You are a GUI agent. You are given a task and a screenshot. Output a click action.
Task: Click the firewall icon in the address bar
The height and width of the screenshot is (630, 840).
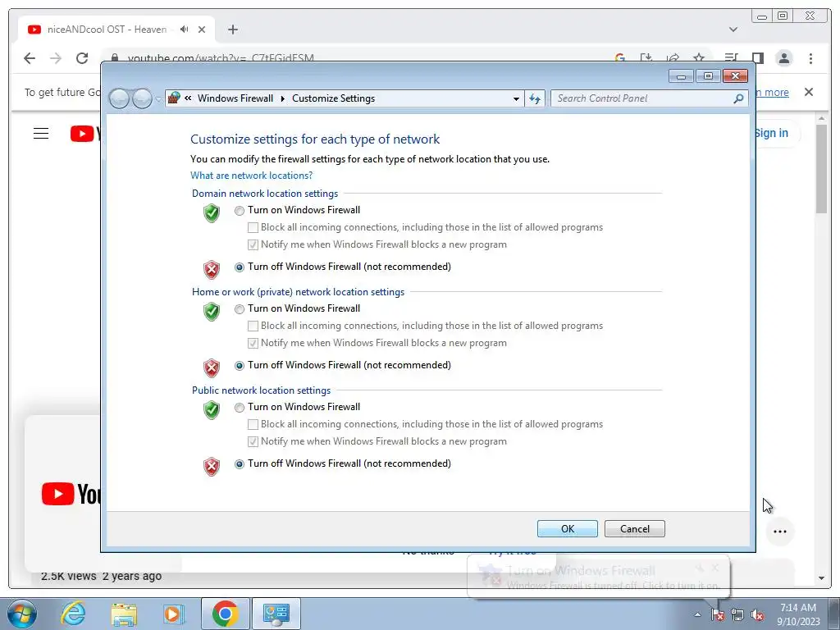(174, 98)
